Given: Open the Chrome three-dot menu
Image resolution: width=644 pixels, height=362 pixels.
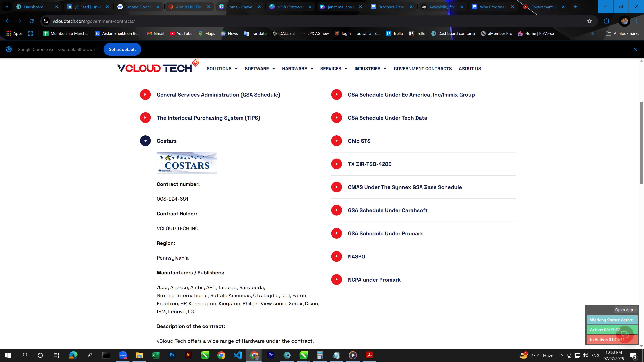Looking at the screenshot, I should [636, 21].
